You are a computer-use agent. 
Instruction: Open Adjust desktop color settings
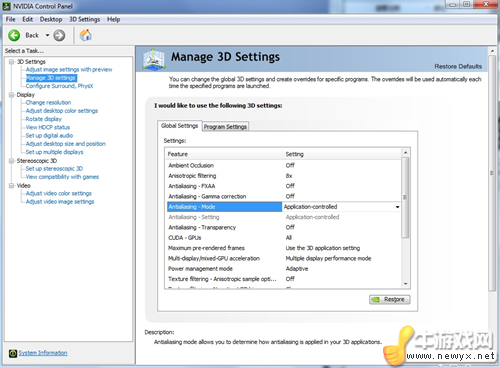62,111
